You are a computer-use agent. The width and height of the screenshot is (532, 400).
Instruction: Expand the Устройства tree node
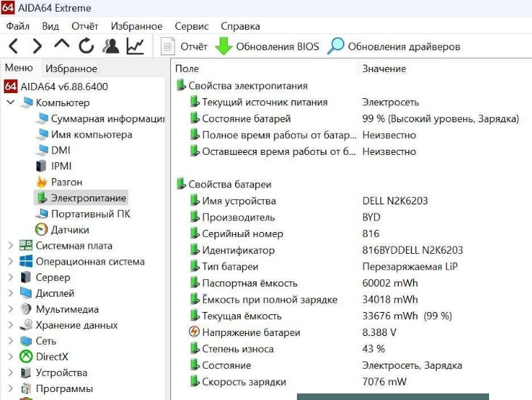tap(10, 372)
